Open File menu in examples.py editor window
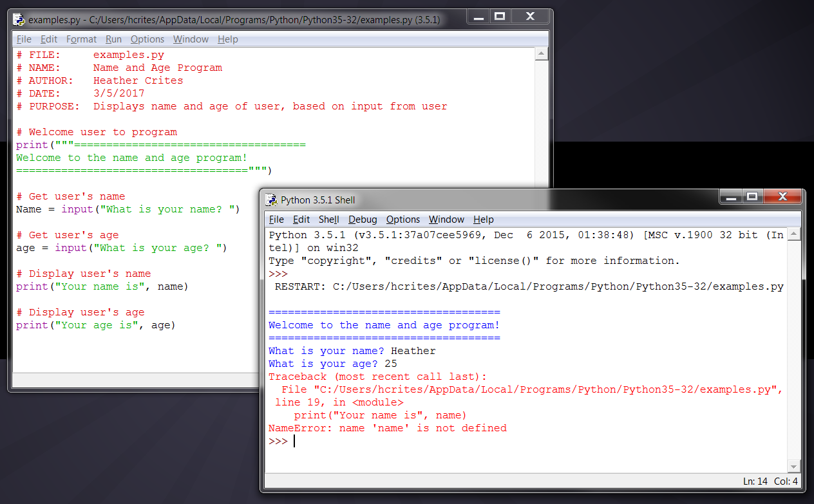This screenshot has width=814, height=504. 24,39
